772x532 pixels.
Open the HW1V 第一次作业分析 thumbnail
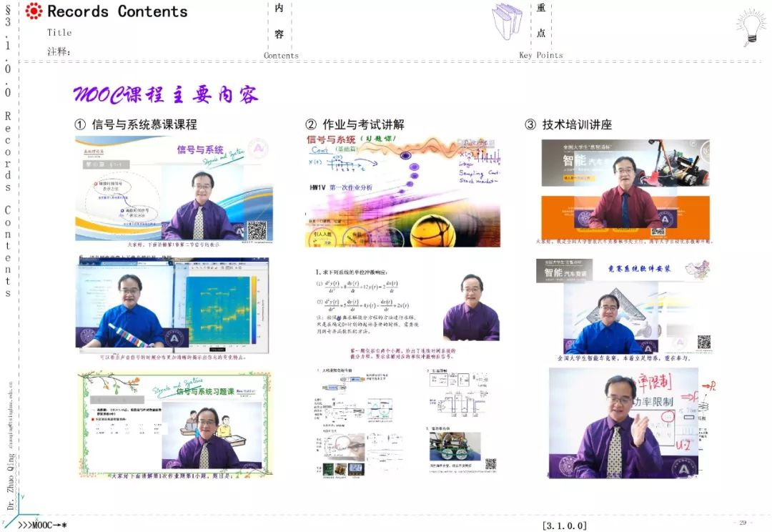pyautogui.click(x=402, y=191)
